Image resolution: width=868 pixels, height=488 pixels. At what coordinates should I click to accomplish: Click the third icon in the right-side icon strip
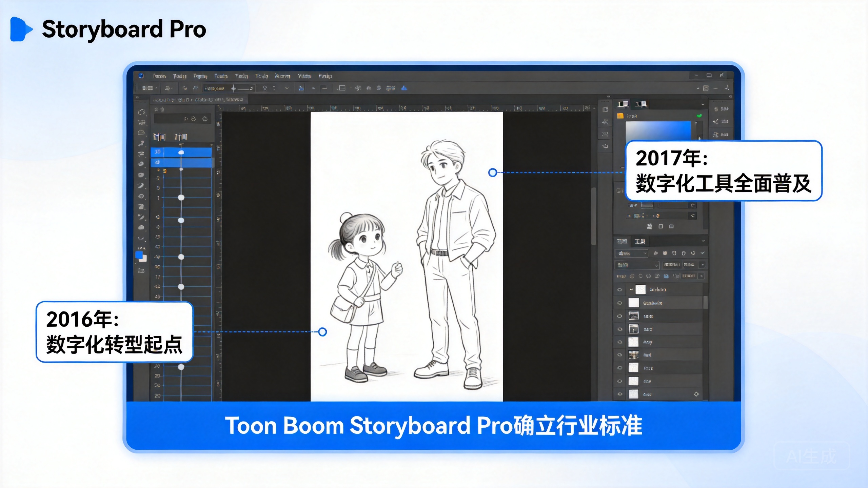coord(605,135)
